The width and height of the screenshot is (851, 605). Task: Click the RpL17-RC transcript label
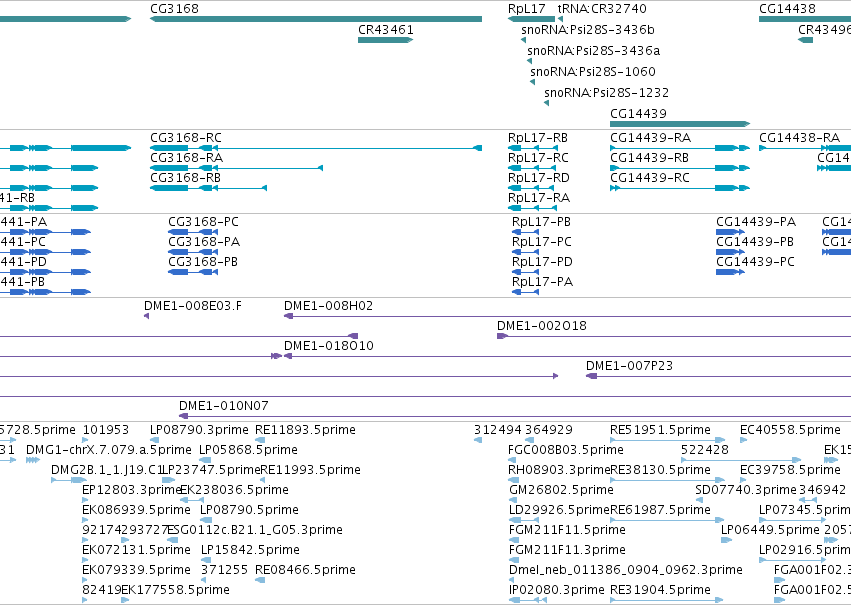[538, 158]
